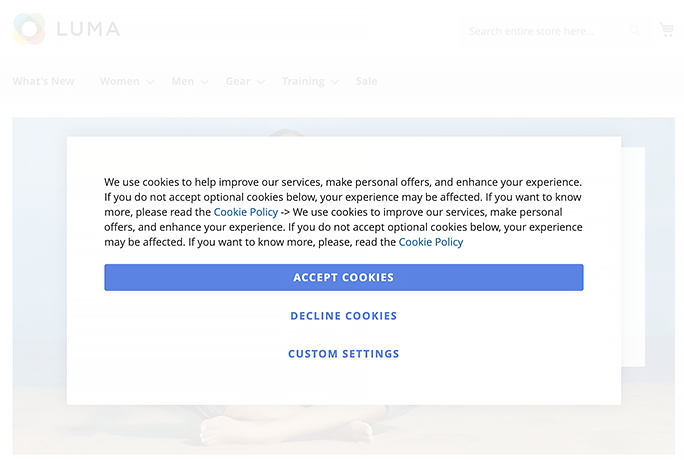Viewport: 684px width, 460px height.
Task: Open Custom Settings for cookies
Action: 343,354
